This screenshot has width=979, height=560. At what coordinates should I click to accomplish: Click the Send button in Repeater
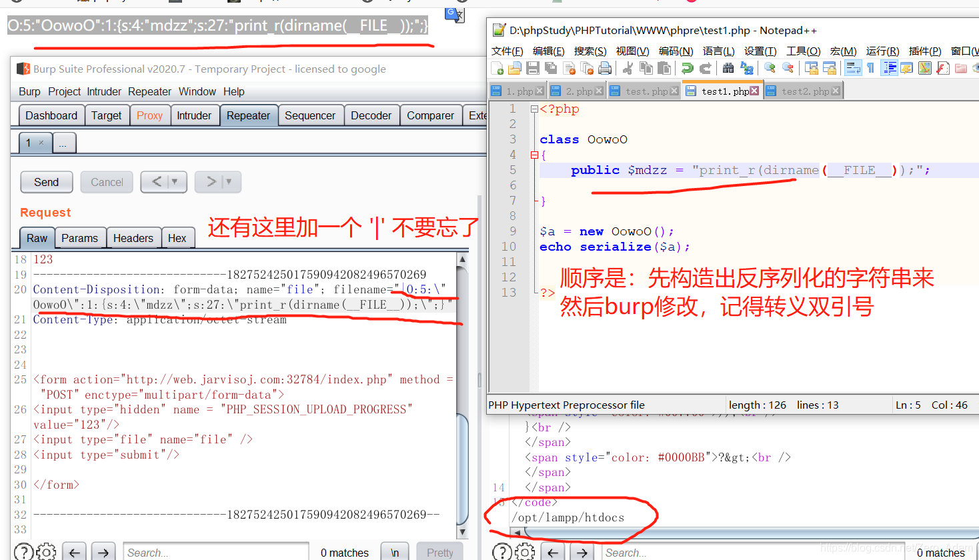point(46,182)
